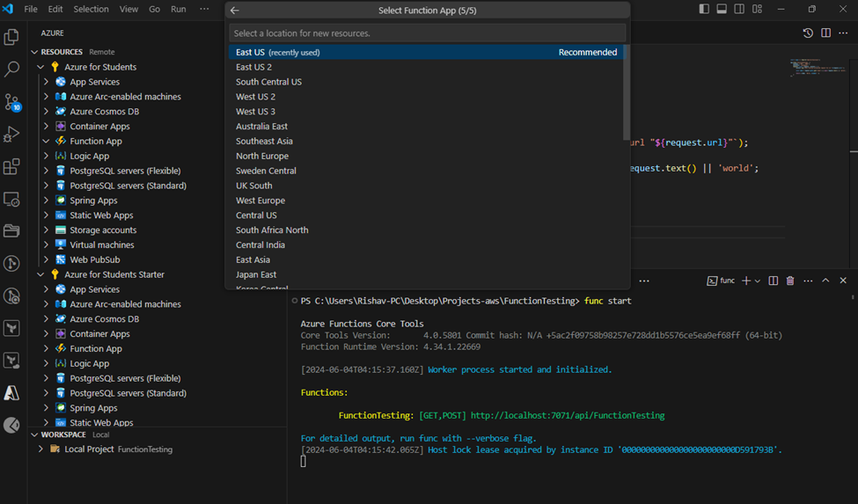Choose UK South location
Viewport: 858px width, 504px height.
pos(426,186)
